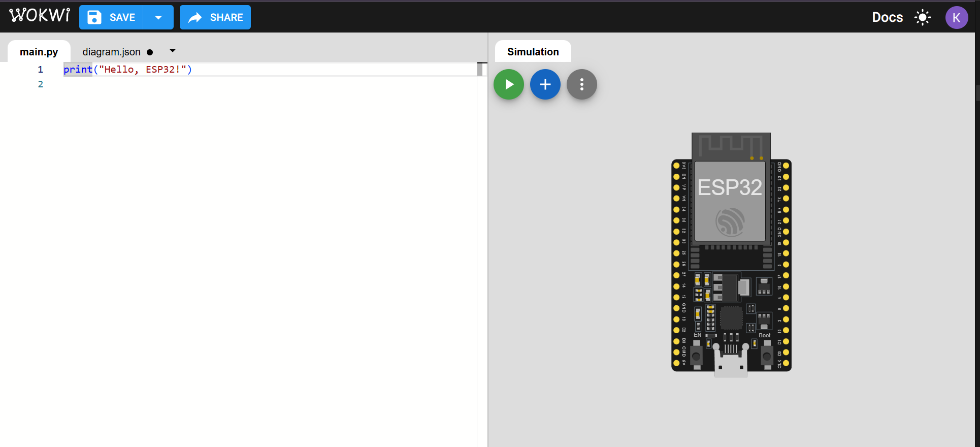
Task: Click the Wokwi logo
Action: pos(40,15)
